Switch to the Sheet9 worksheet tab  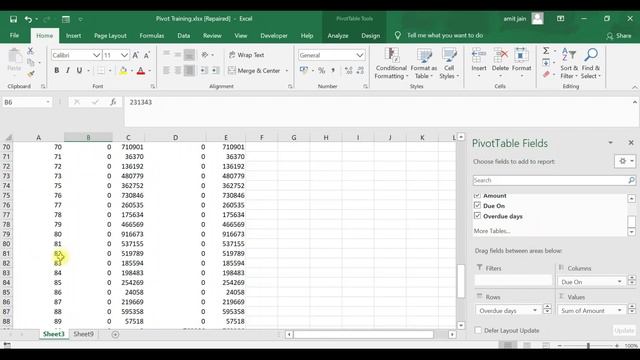point(83,334)
